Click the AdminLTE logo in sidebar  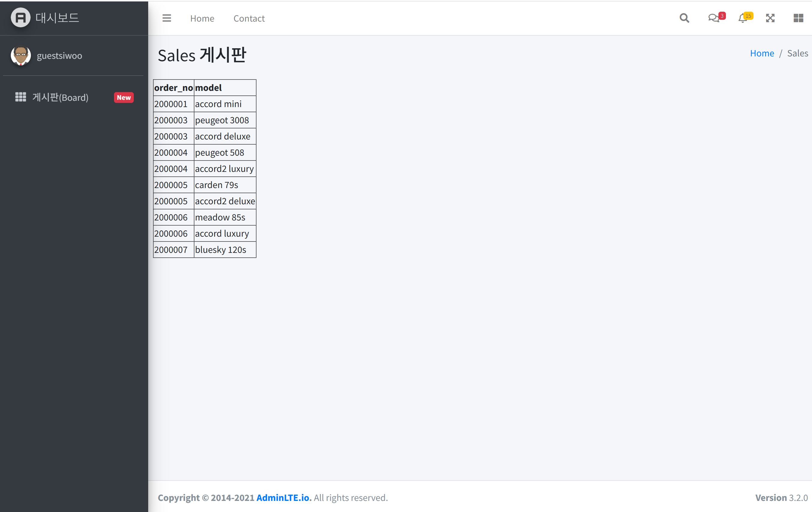pos(21,17)
